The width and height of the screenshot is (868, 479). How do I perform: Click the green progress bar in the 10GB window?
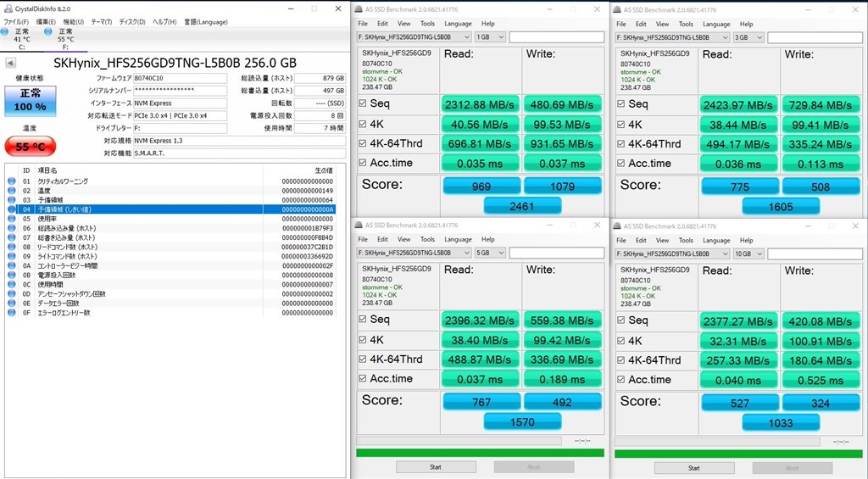point(738,454)
